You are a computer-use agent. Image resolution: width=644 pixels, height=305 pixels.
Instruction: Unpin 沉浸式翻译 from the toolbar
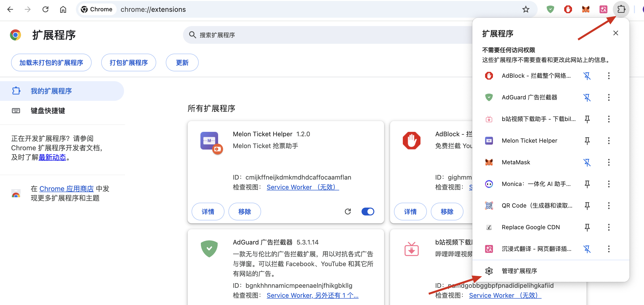[587, 249]
